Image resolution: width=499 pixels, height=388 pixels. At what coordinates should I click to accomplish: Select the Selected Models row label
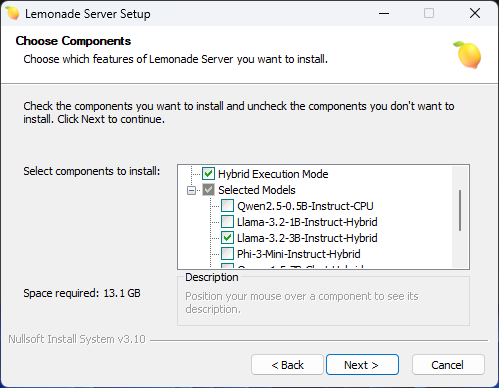point(257,190)
